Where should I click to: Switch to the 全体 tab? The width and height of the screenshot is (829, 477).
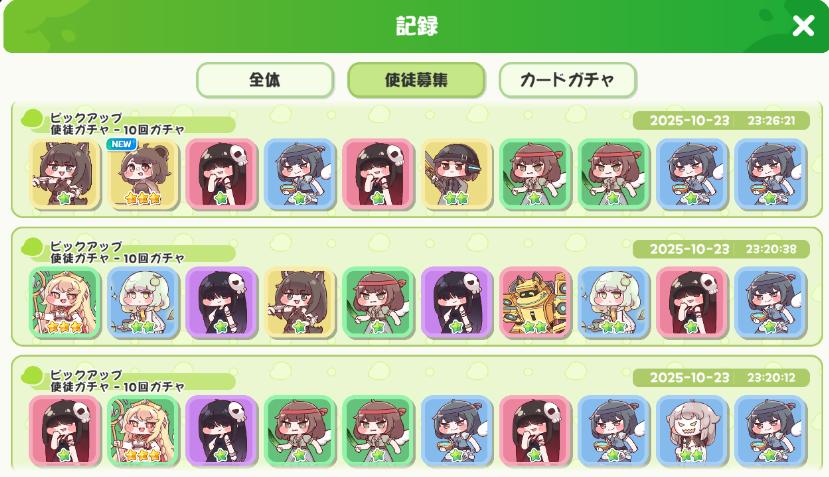[x=265, y=80]
